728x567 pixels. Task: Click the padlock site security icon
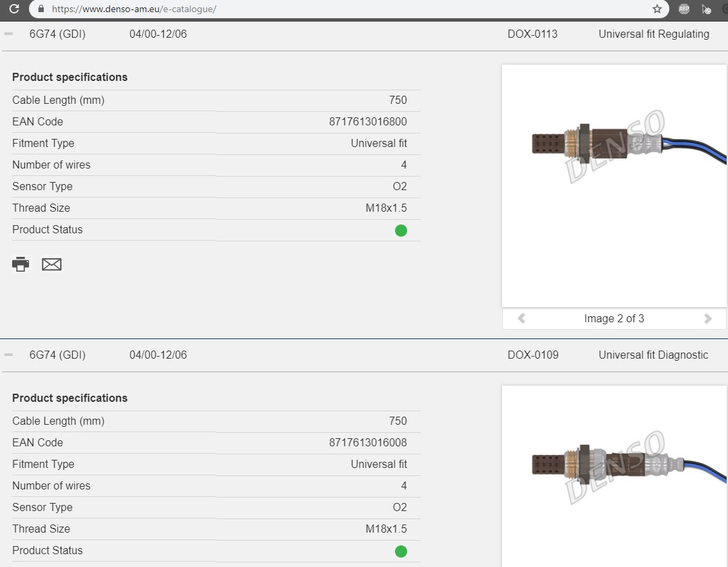[x=40, y=9]
